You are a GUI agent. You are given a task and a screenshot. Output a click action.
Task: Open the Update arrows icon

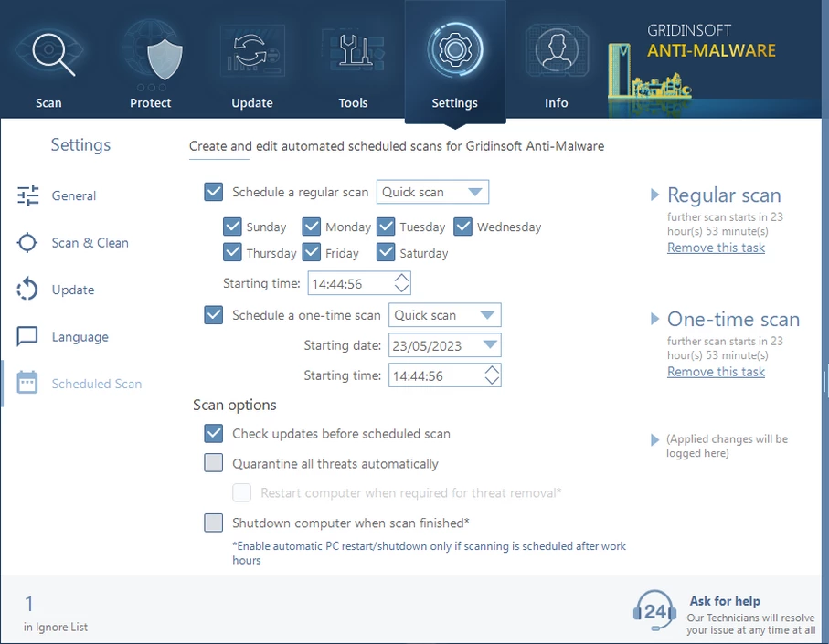(x=251, y=53)
